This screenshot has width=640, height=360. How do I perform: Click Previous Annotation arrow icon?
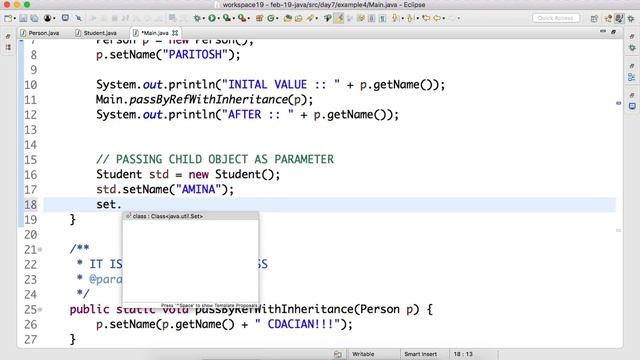tap(410, 18)
